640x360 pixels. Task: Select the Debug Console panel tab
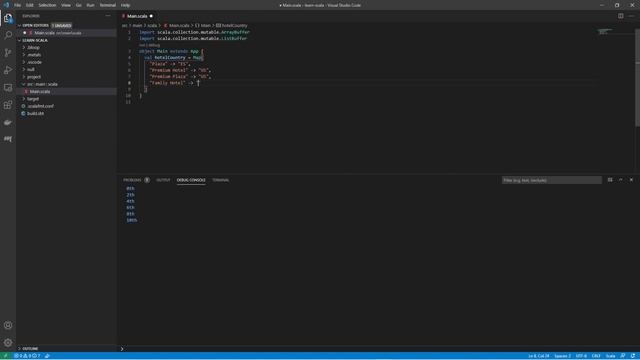point(191,180)
